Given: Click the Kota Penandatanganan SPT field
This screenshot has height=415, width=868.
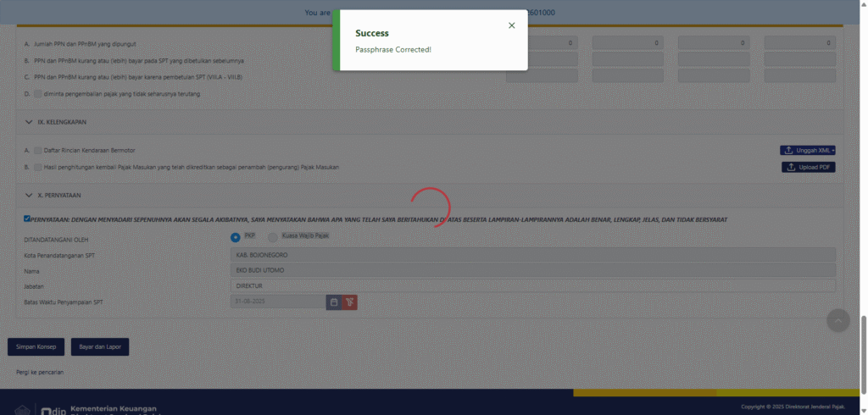Looking at the screenshot, I should (532, 255).
